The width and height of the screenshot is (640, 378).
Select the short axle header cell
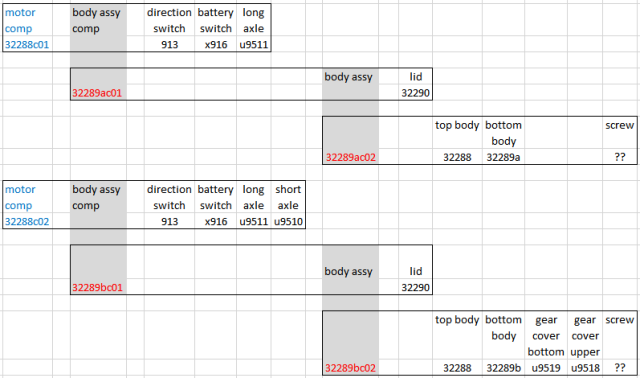pyautogui.click(x=288, y=198)
